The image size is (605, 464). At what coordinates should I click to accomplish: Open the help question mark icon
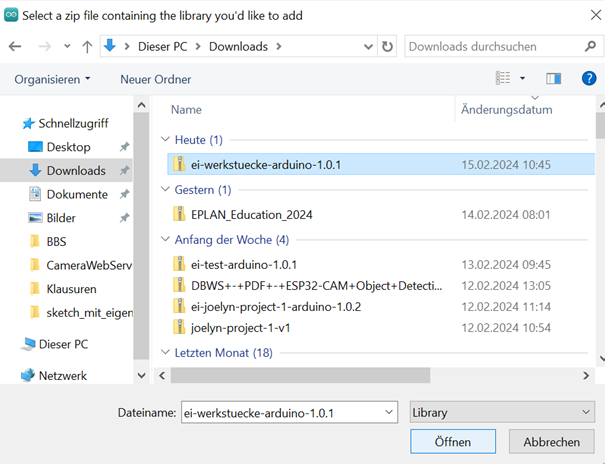click(588, 78)
